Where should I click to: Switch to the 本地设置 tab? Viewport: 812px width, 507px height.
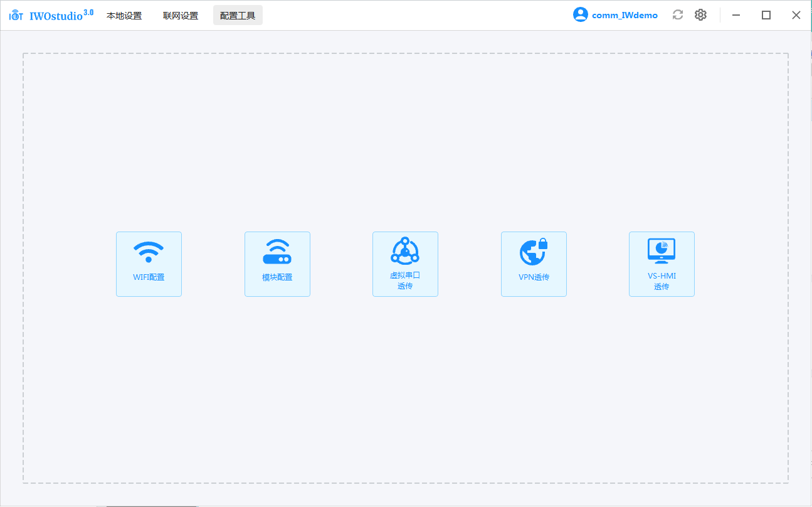click(124, 16)
